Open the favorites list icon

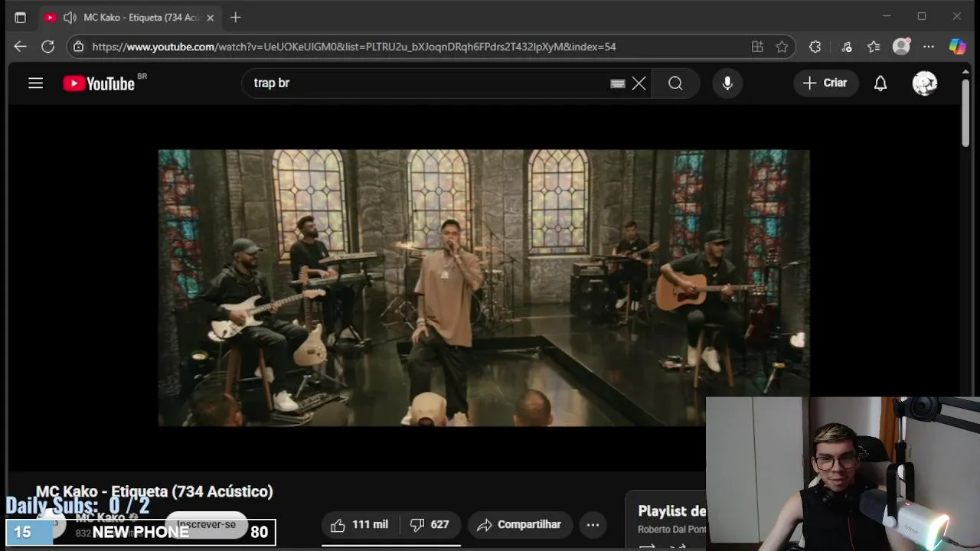[874, 47]
